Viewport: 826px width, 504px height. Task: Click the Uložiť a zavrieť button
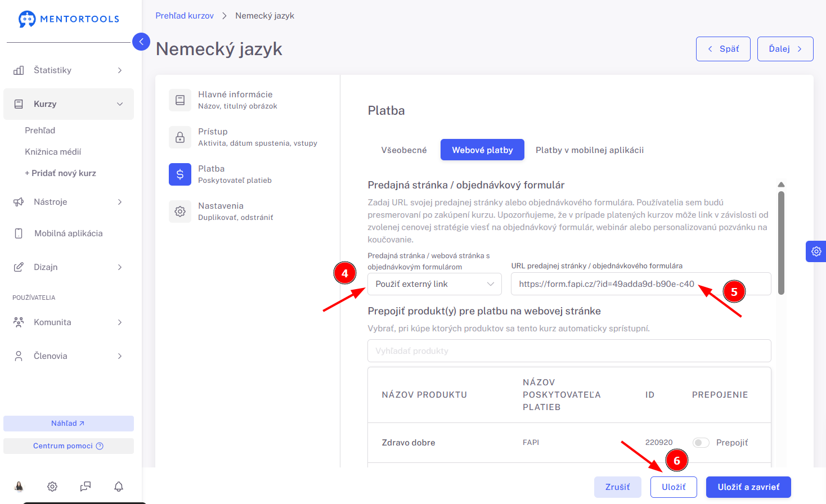(x=748, y=487)
